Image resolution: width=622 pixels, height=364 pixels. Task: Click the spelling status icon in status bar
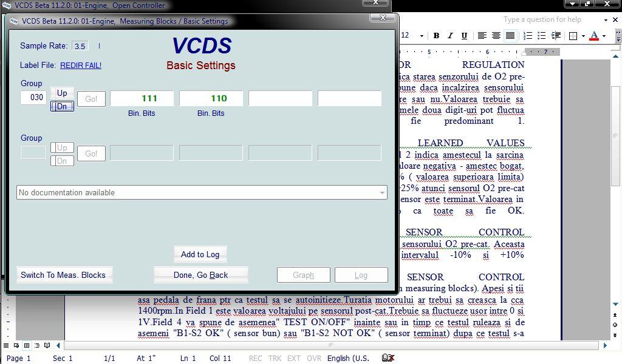point(388,358)
